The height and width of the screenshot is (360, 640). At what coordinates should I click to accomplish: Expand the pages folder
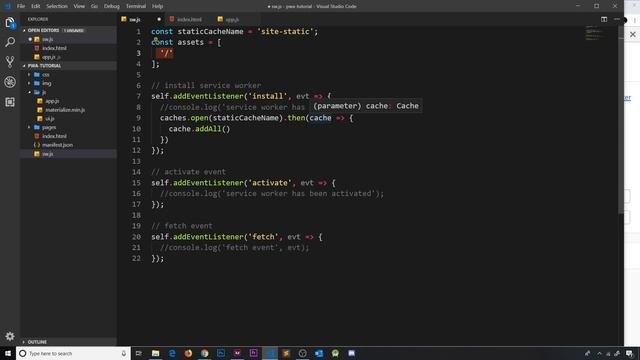[x=69, y=127]
